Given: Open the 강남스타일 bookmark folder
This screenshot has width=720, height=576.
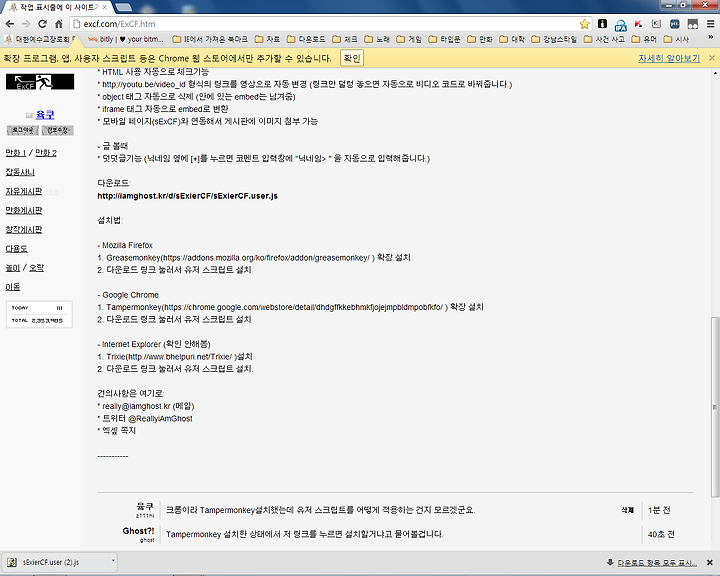Looking at the screenshot, I should [x=554, y=39].
